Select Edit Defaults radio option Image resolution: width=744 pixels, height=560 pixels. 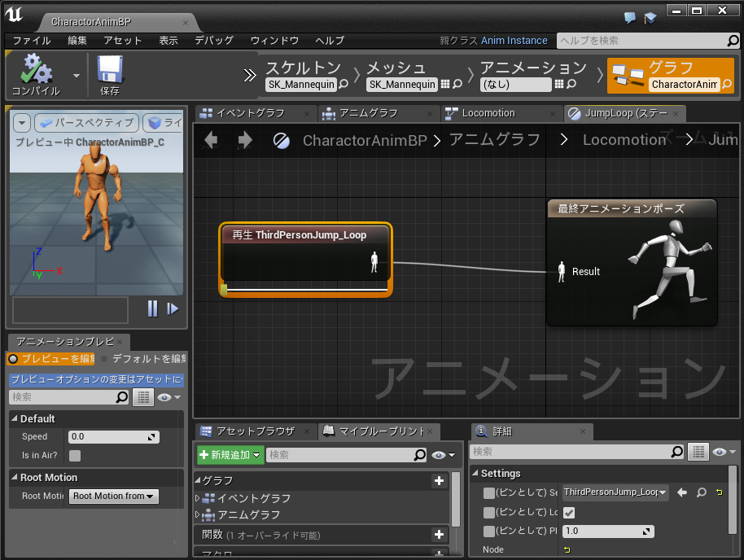click(x=144, y=359)
